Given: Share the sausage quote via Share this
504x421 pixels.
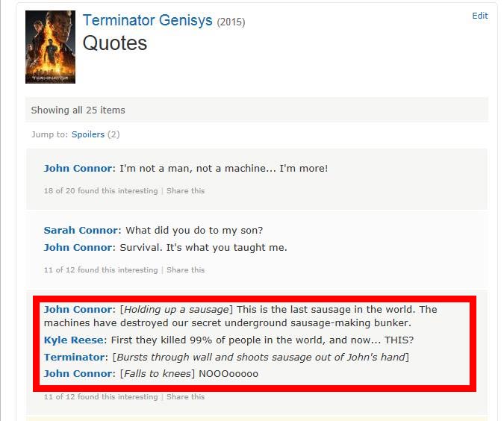Looking at the screenshot, I should [x=185, y=397].
